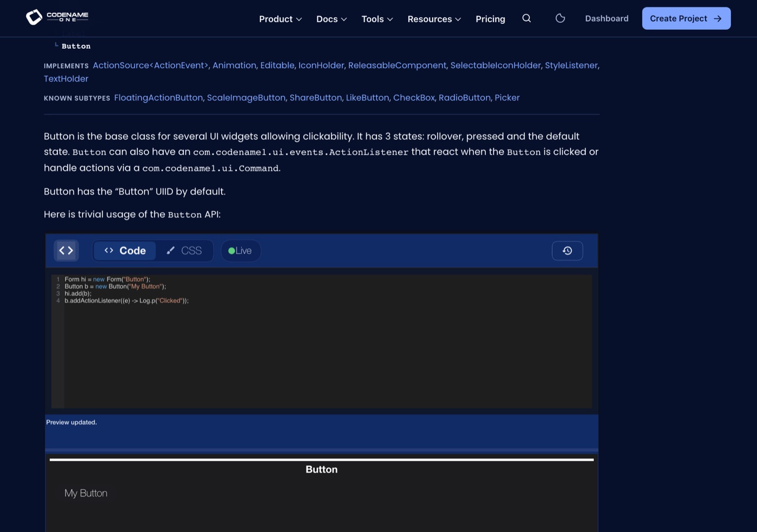This screenshot has width=757, height=532.
Task: Click the My Button preview button
Action: tap(86, 493)
